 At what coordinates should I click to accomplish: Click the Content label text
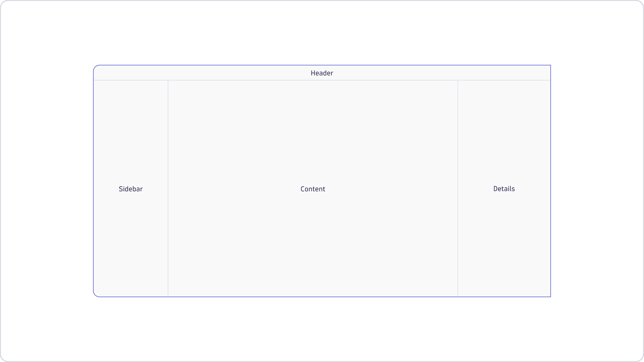[x=313, y=189]
